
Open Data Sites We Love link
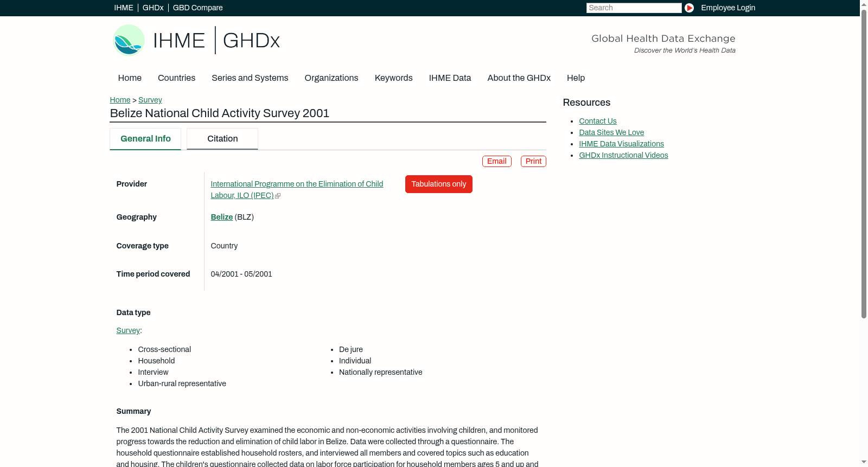(611, 132)
